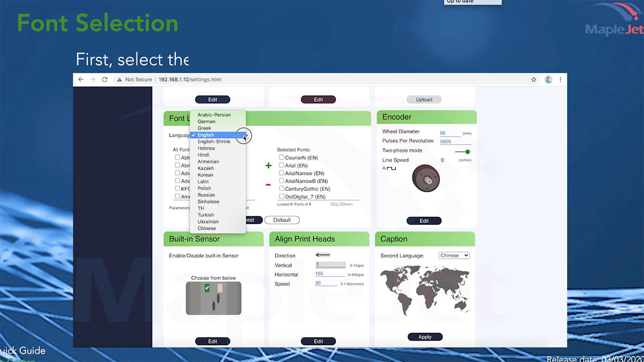Select Arabic-Persian language option
The width and height of the screenshot is (644, 362).
pyautogui.click(x=214, y=115)
